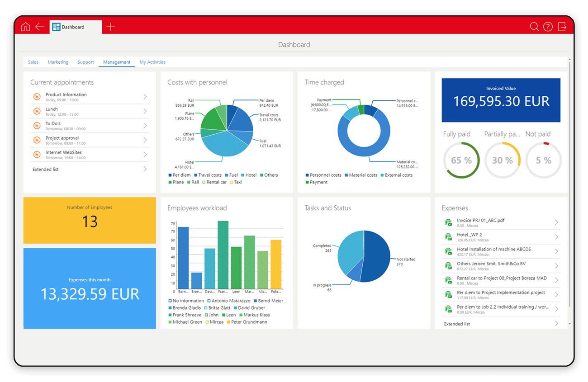Toggle Taxi legend entry

(x=236, y=182)
